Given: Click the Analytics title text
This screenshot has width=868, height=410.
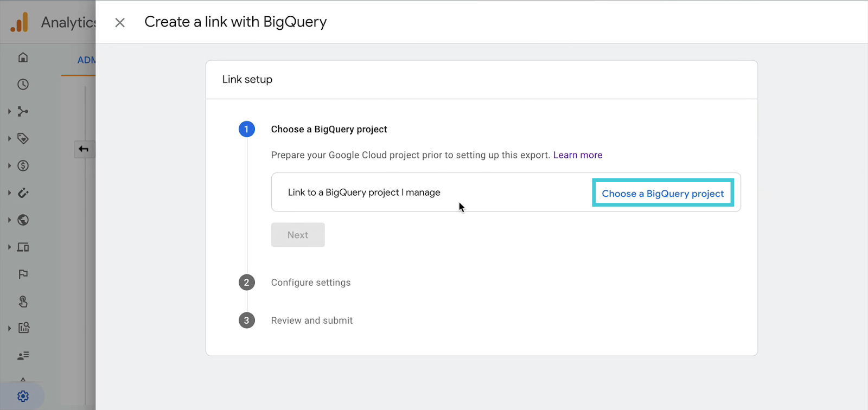Looking at the screenshot, I should coord(68,22).
